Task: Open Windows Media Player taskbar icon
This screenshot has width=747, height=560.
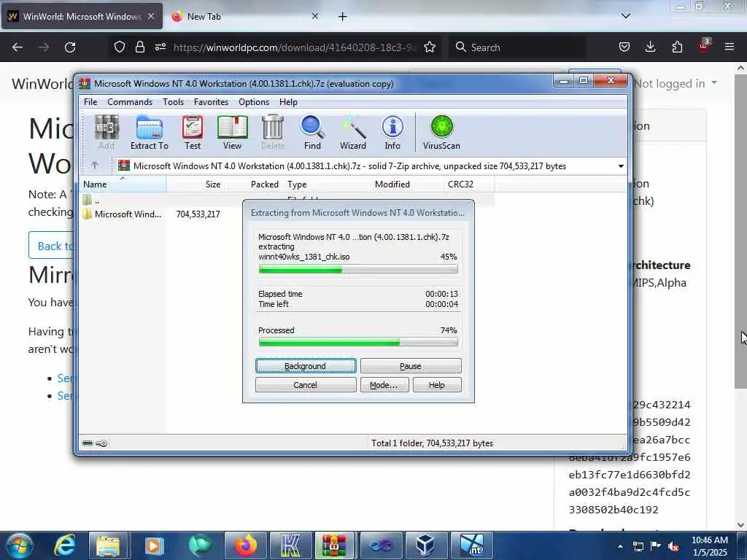Action: [x=154, y=545]
